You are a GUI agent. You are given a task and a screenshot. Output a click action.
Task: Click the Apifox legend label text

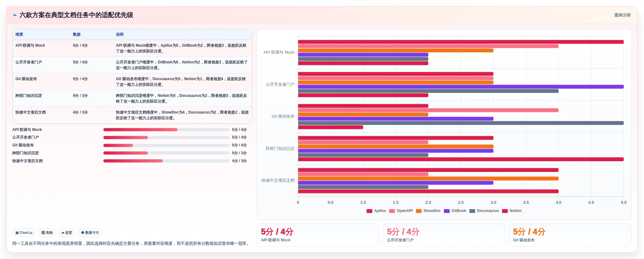pyautogui.click(x=380, y=211)
